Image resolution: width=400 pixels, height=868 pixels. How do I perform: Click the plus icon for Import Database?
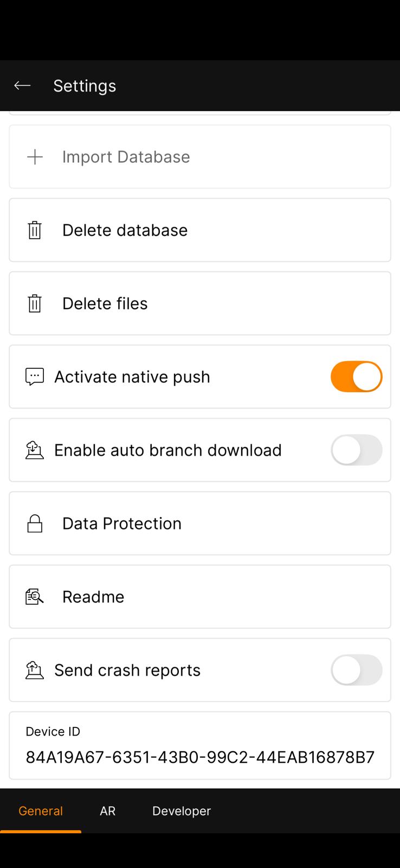(x=35, y=157)
